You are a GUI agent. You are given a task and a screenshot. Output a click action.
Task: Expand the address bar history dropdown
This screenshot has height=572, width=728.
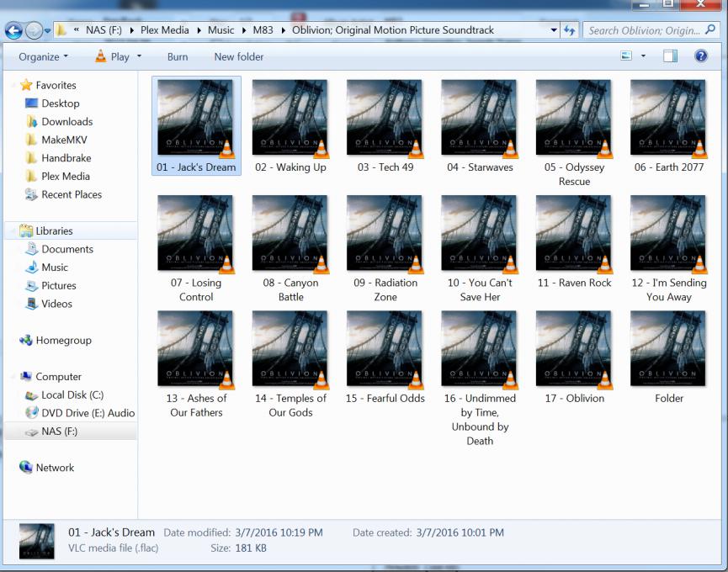click(x=554, y=30)
